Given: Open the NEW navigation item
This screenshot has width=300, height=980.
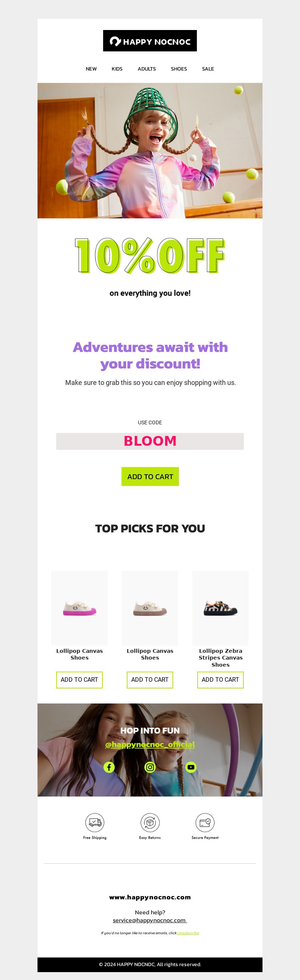Looking at the screenshot, I should [91, 69].
